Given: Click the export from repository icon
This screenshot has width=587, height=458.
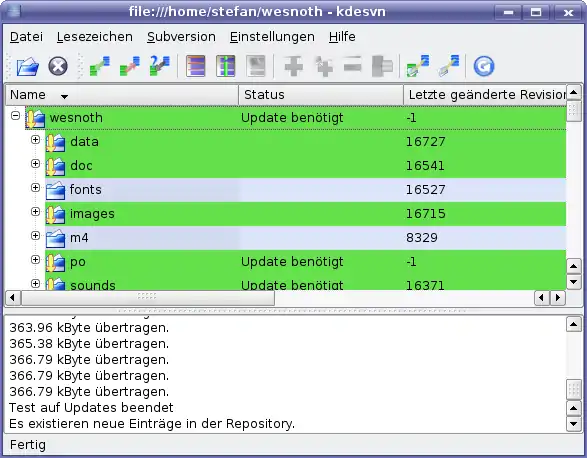Looking at the screenshot, I should click(x=448, y=66).
